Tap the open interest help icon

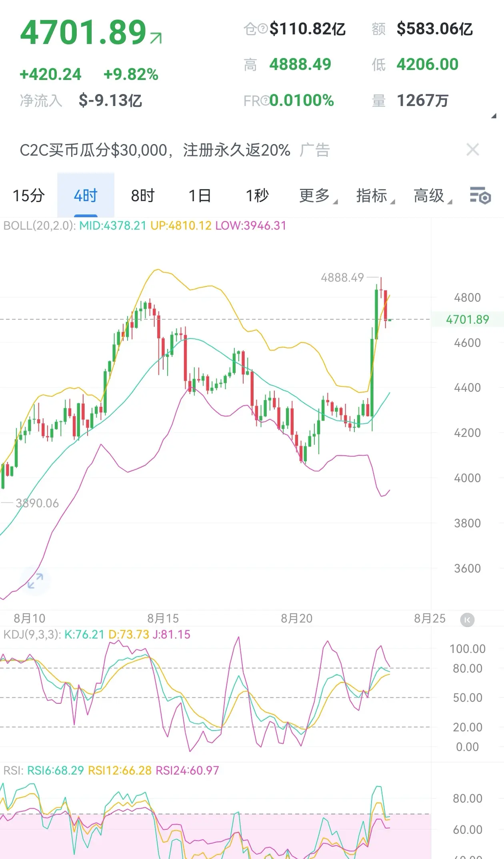pos(262,28)
